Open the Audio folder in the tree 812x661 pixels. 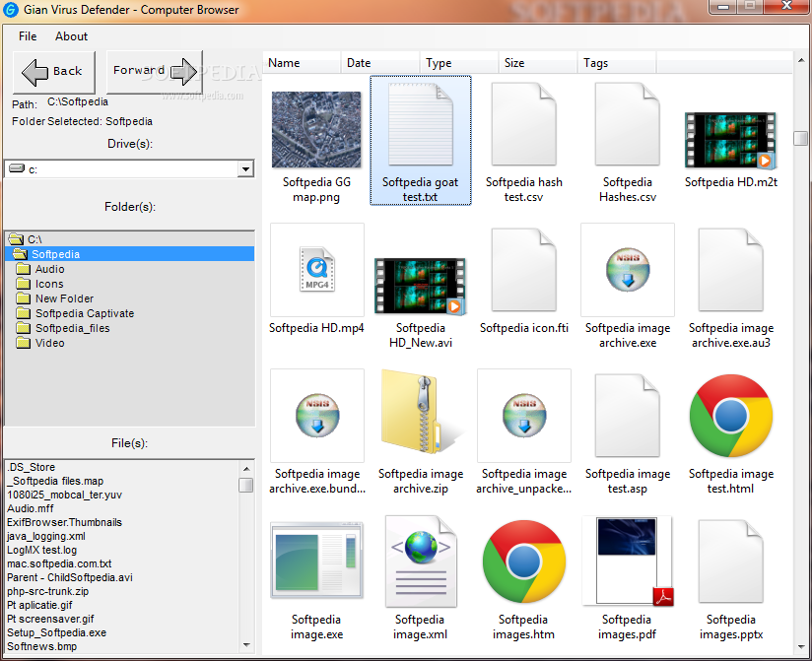click(49, 269)
